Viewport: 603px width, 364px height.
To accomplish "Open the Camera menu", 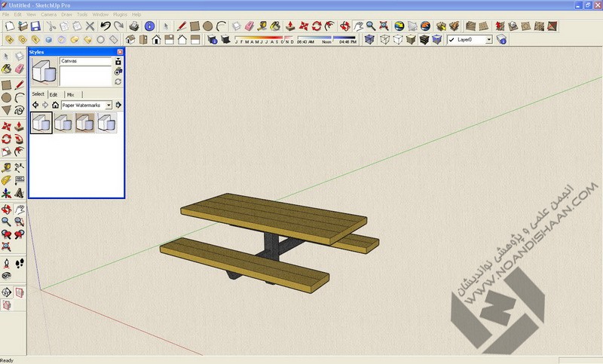I will pyautogui.click(x=48, y=14).
